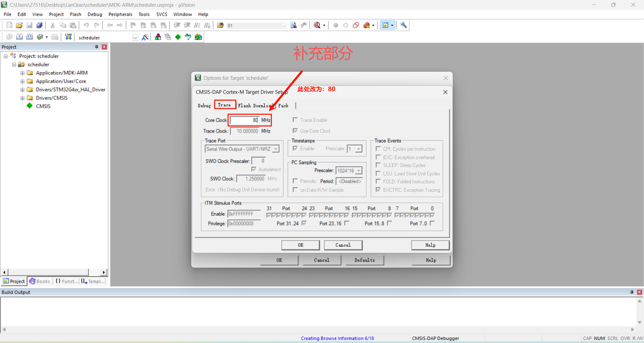Open Options for Target wand icon
This screenshot has width=644, height=343.
145,37
